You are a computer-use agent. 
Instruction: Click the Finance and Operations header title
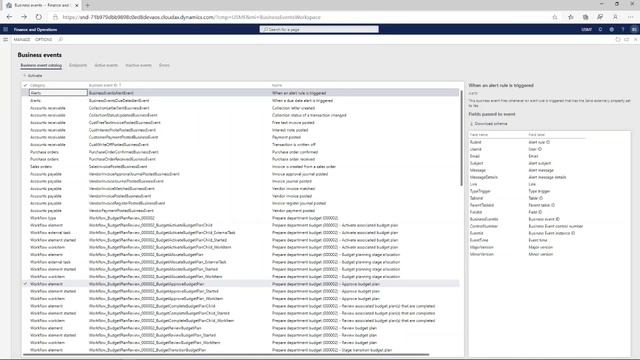(36, 29)
